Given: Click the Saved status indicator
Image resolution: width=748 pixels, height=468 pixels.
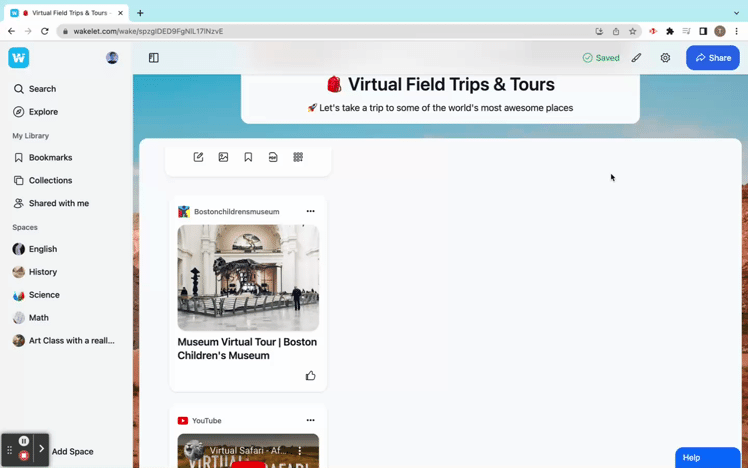Looking at the screenshot, I should 601,58.
